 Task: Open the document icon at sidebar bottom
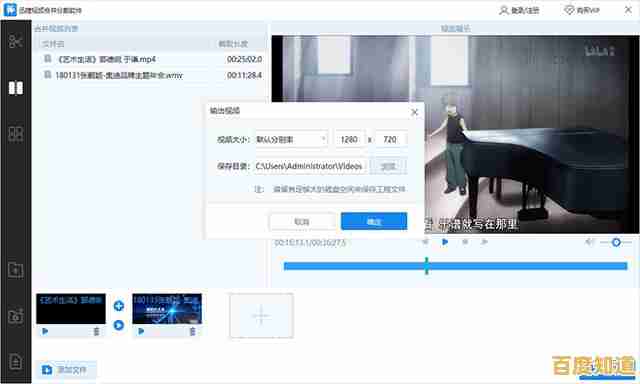16,362
